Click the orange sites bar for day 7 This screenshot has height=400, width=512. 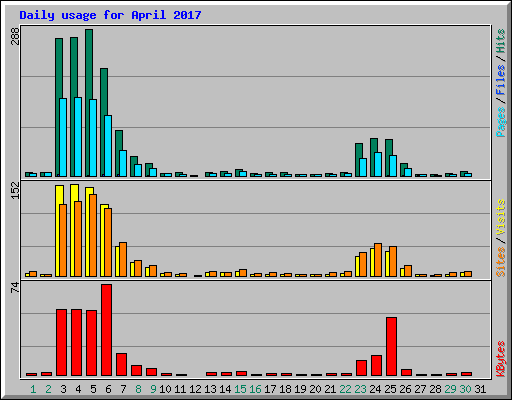(123, 259)
